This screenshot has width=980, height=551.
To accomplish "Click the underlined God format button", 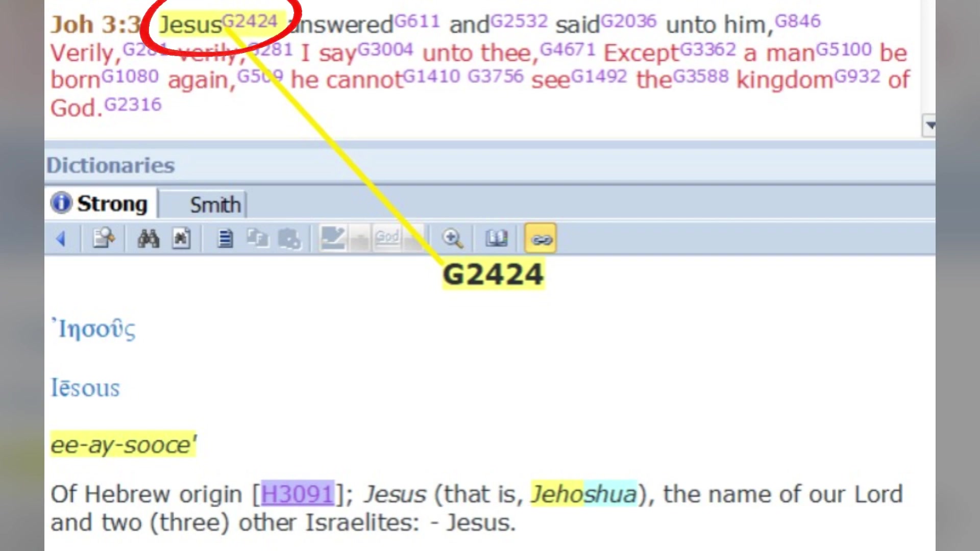I will coord(387,237).
